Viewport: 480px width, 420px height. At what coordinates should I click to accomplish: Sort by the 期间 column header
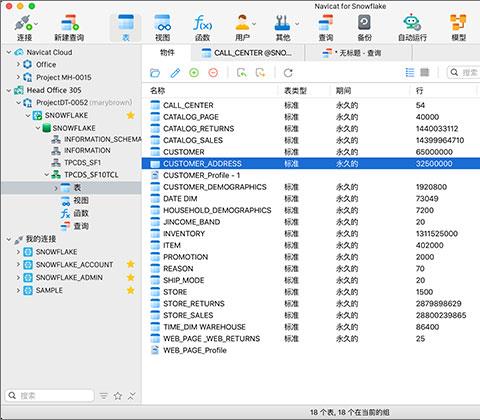pyautogui.click(x=370, y=91)
